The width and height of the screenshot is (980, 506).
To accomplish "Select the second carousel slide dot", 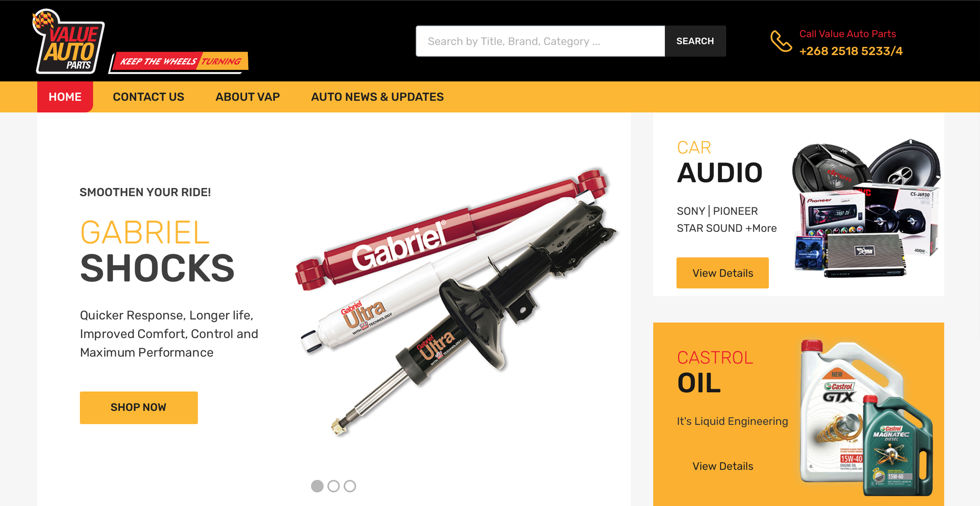I will [x=334, y=486].
